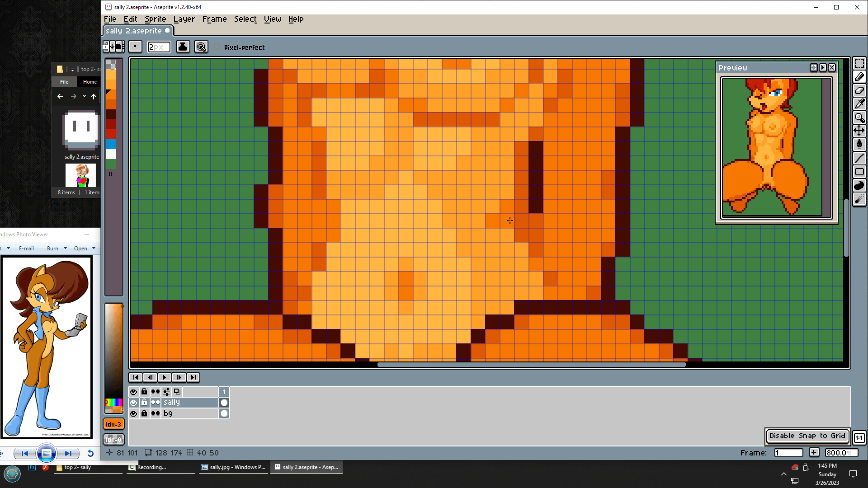Select the Move tool
The image size is (868, 488).
coord(859,131)
